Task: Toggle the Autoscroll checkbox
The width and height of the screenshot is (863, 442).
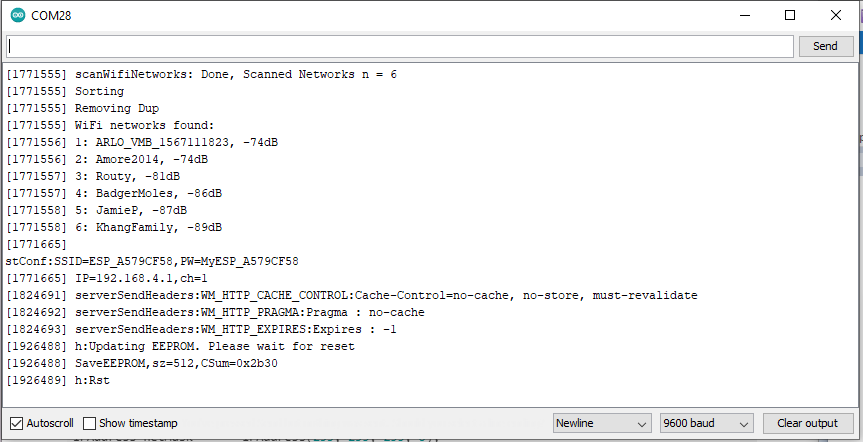Action: point(17,423)
